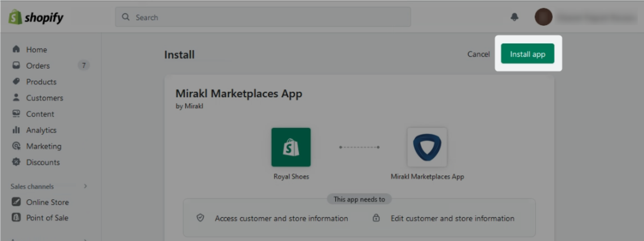Click the lock icon beside Edit customer information
Image resolution: width=644 pixels, height=241 pixels.
pos(376,218)
